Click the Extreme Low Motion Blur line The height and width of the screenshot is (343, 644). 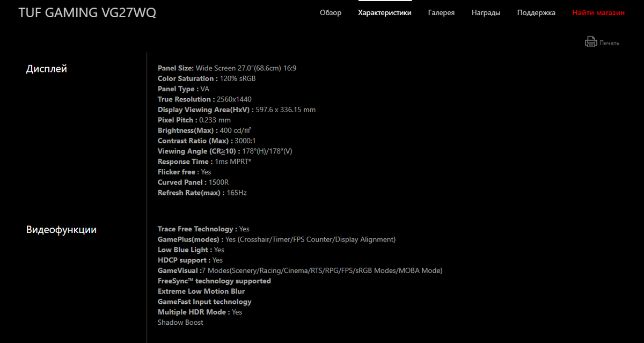[201, 291]
